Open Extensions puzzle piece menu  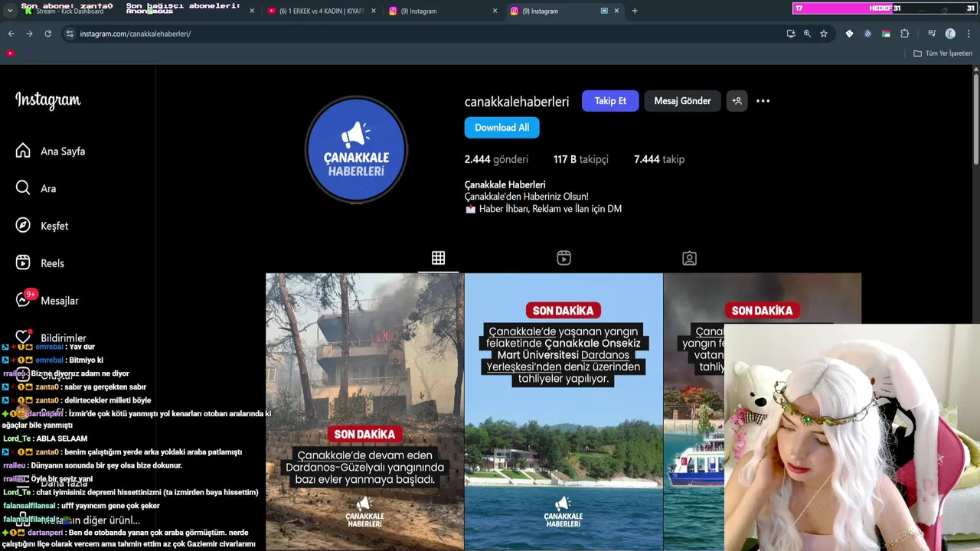[x=905, y=34]
